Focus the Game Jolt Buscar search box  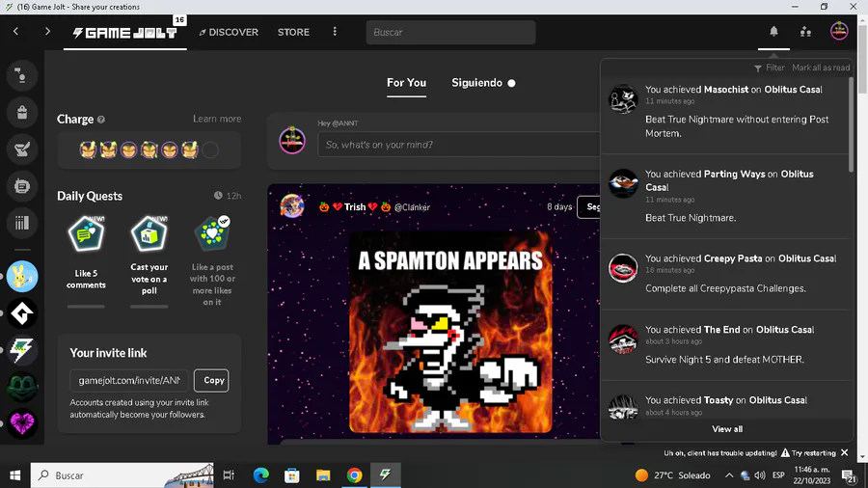450,32
